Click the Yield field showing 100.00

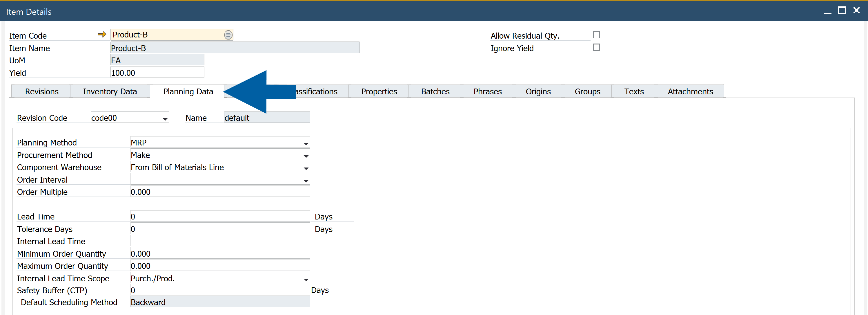point(157,73)
